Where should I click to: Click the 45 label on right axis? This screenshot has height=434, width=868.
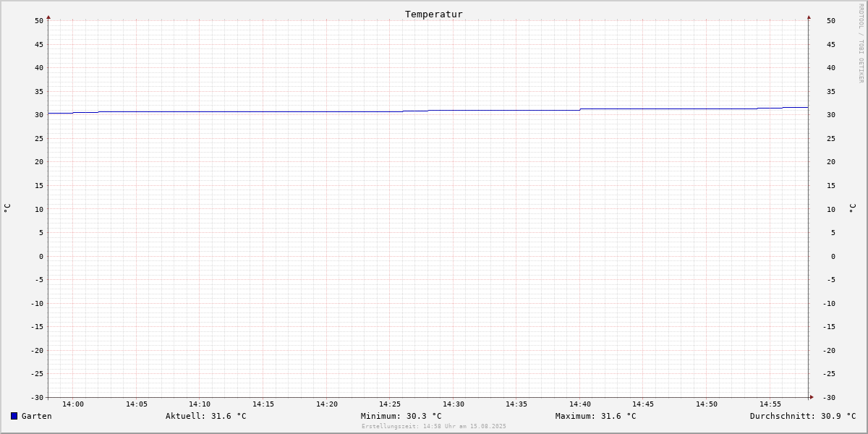pyautogui.click(x=831, y=44)
